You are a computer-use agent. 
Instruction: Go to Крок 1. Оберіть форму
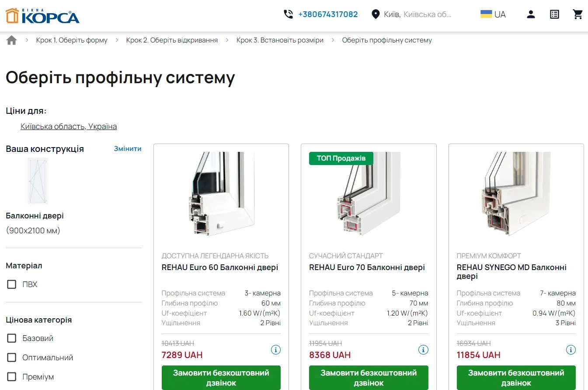pyautogui.click(x=72, y=40)
